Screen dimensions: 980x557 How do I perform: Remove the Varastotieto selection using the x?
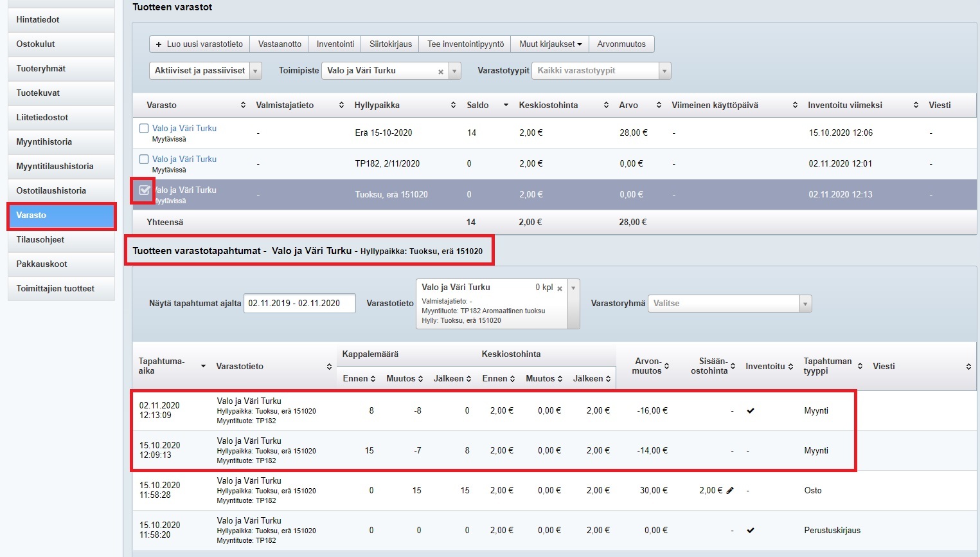[560, 289]
